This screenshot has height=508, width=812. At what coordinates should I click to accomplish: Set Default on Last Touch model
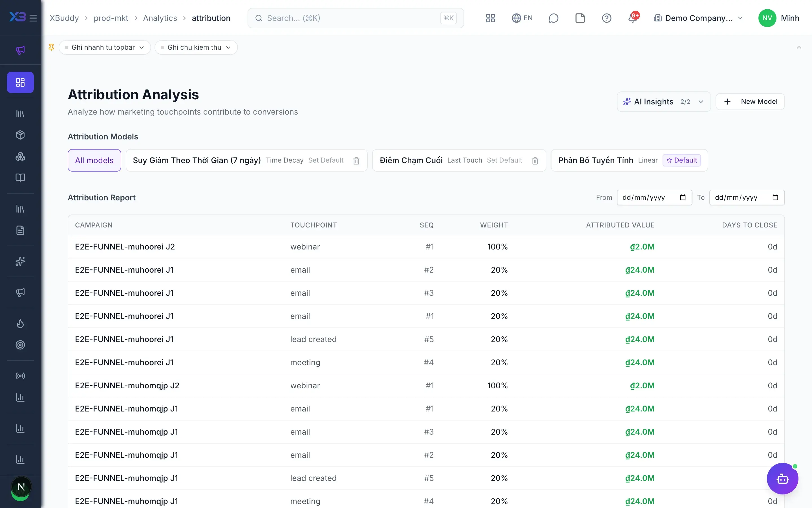504,160
